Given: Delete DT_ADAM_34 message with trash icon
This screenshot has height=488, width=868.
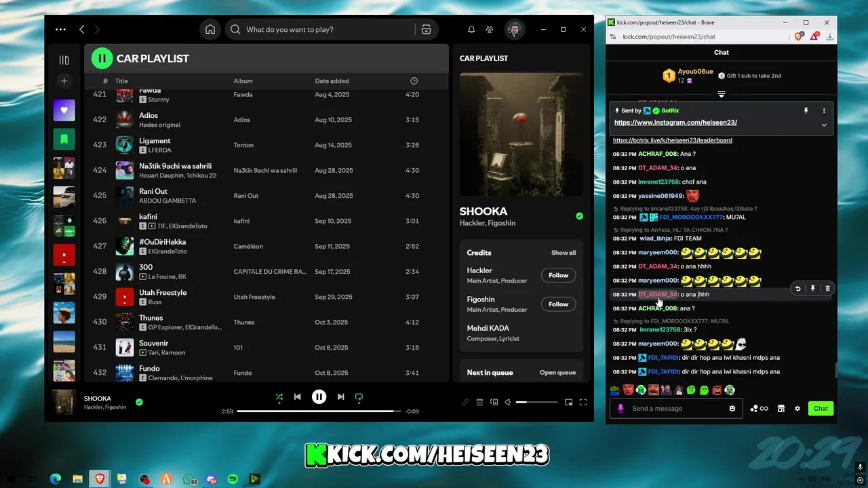Looking at the screenshot, I should (x=827, y=289).
